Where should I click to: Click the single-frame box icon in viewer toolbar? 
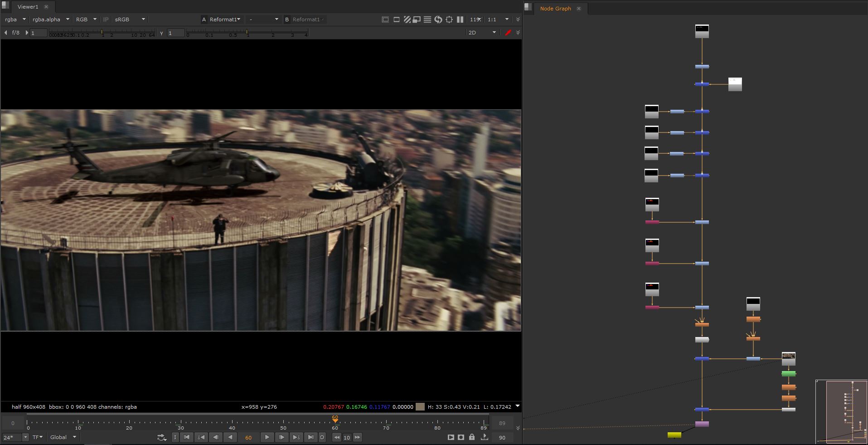pyautogui.click(x=397, y=20)
